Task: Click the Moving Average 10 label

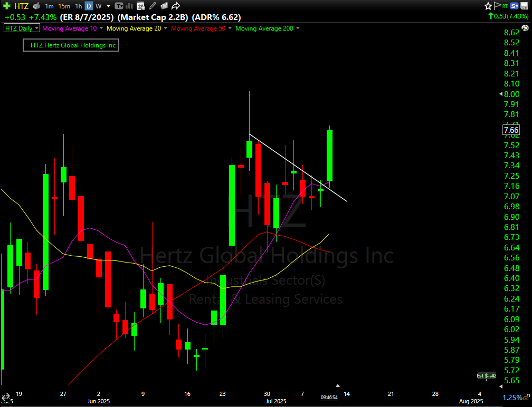Action: [x=70, y=28]
